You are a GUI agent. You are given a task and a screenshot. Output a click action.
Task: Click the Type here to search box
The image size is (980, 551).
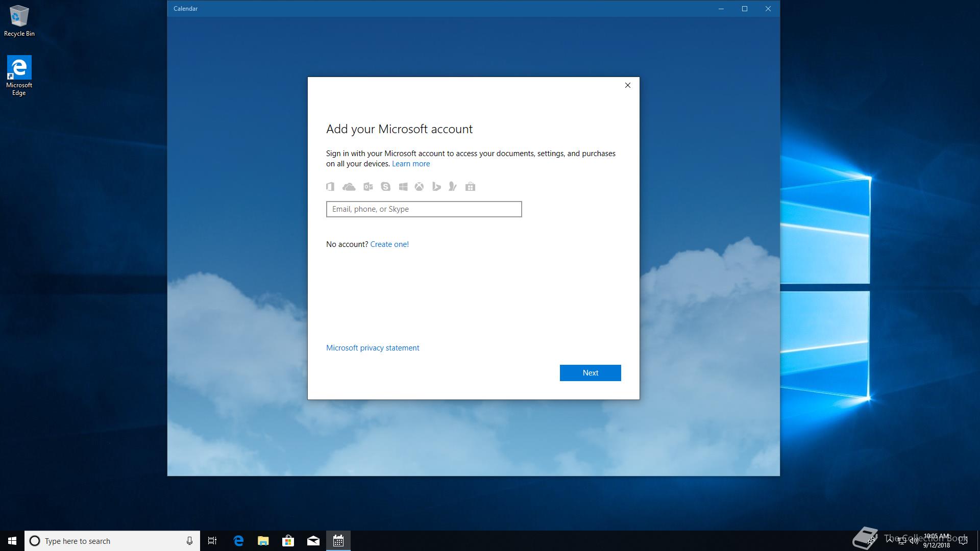click(112, 541)
